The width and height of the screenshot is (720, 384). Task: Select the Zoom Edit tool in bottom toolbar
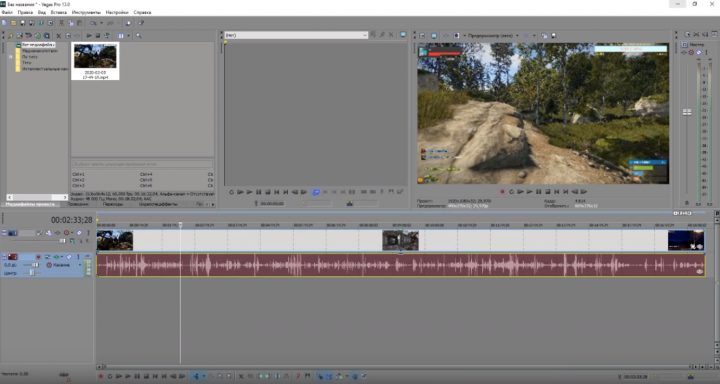(x=229, y=376)
